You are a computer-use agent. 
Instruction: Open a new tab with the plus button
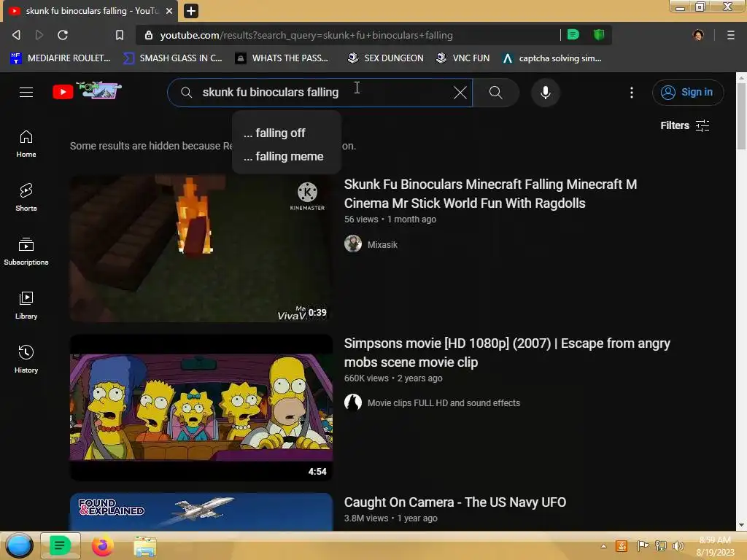tap(191, 10)
